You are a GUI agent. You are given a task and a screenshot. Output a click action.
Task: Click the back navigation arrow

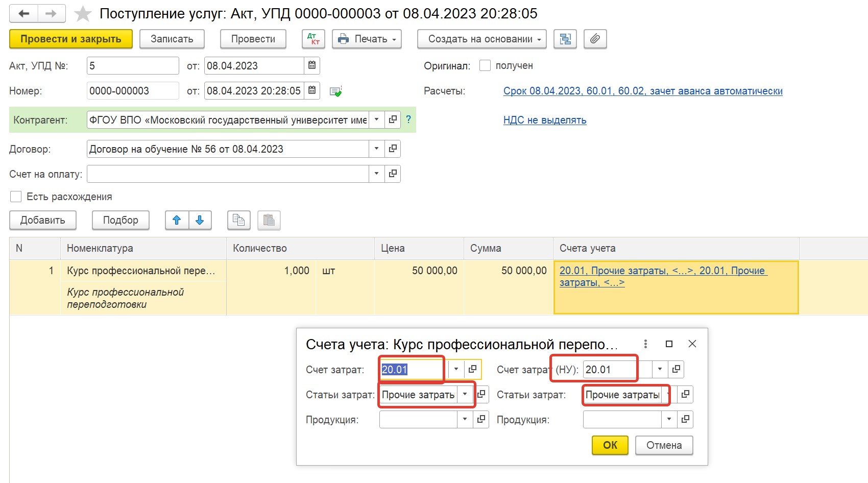[x=23, y=14]
